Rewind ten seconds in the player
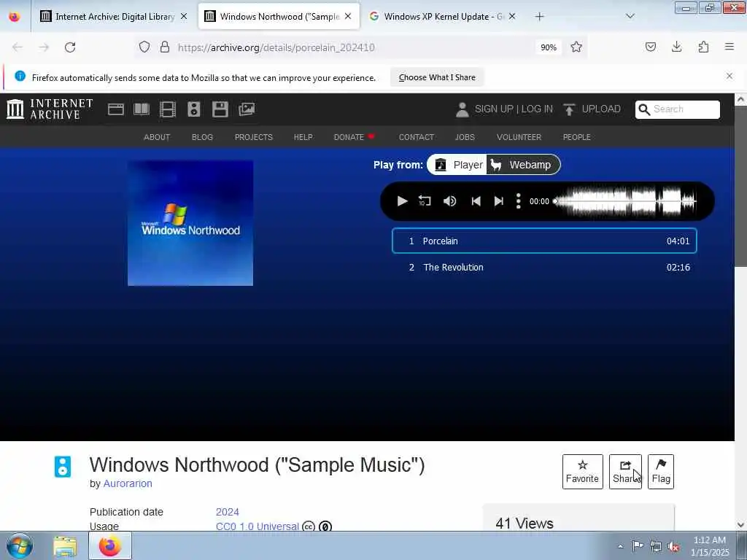 pyautogui.click(x=425, y=201)
